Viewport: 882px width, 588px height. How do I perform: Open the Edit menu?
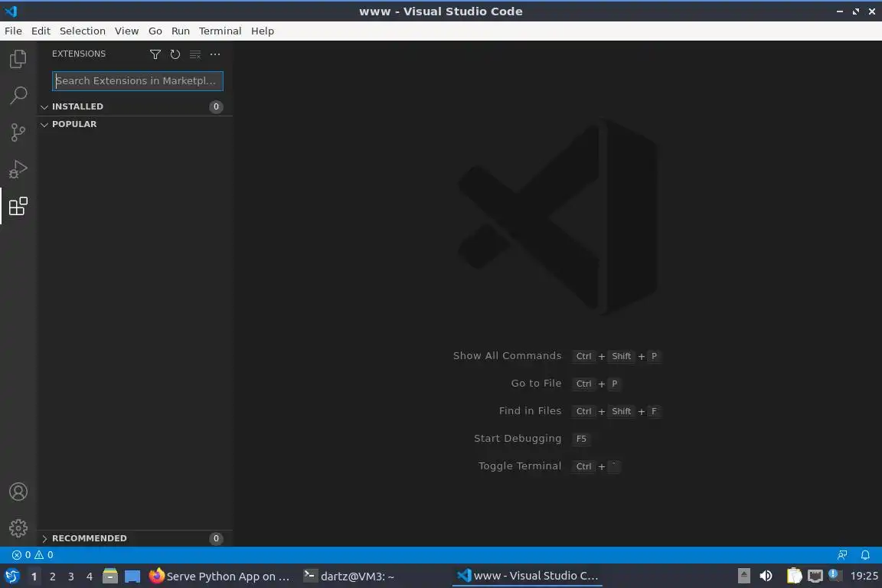pyautogui.click(x=41, y=31)
